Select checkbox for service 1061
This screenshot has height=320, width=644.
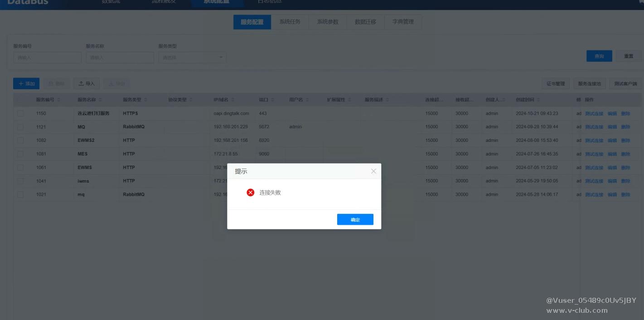click(x=20, y=167)
